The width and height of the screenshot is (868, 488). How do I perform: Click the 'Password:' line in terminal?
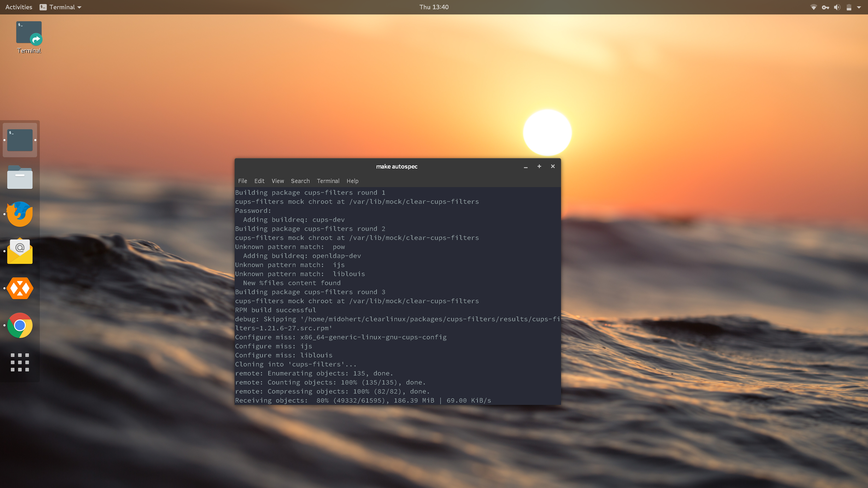pyautogui.click(x=253, y=211)
